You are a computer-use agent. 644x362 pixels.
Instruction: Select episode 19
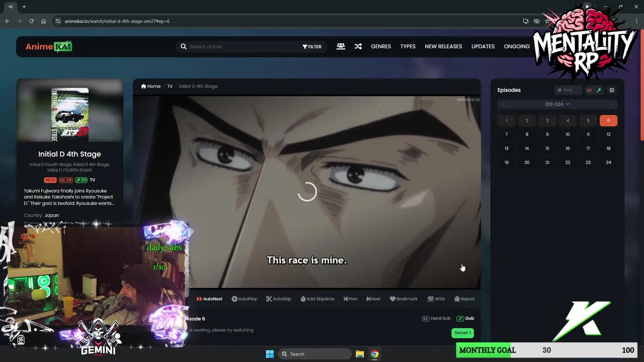(x=507, y=162)
